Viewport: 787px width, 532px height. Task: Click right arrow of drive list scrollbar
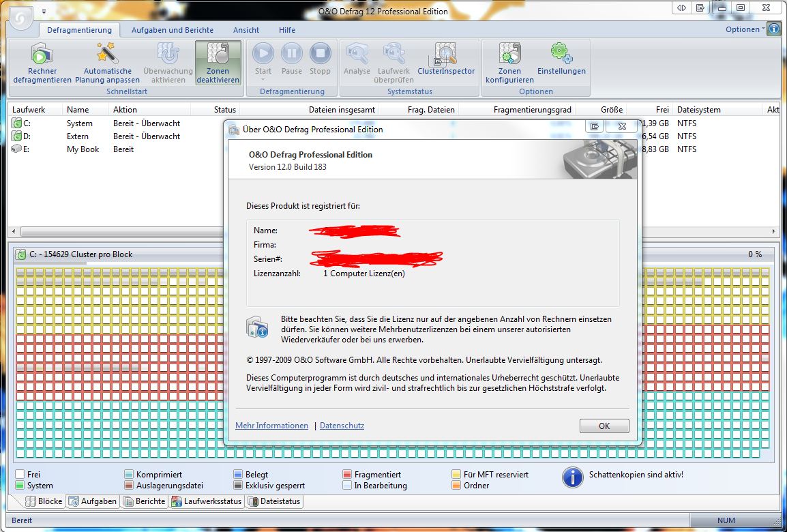[x=773, y=231]
